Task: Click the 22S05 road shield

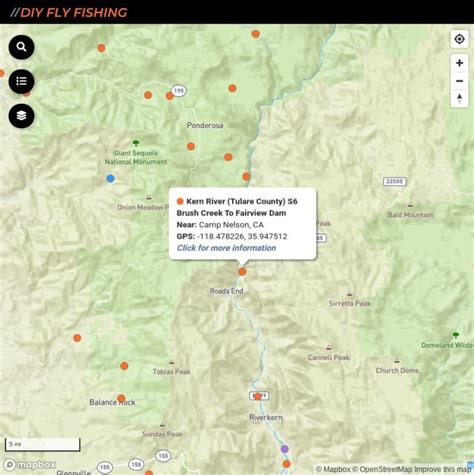Action: click(x=395, y=182)
